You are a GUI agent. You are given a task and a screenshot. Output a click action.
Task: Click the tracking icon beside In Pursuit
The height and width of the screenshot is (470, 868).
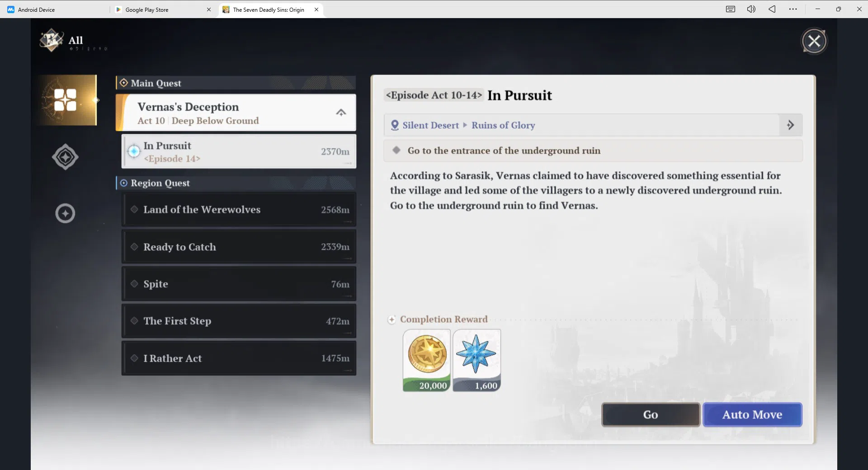pyautogui.click(x=134, y=151)
